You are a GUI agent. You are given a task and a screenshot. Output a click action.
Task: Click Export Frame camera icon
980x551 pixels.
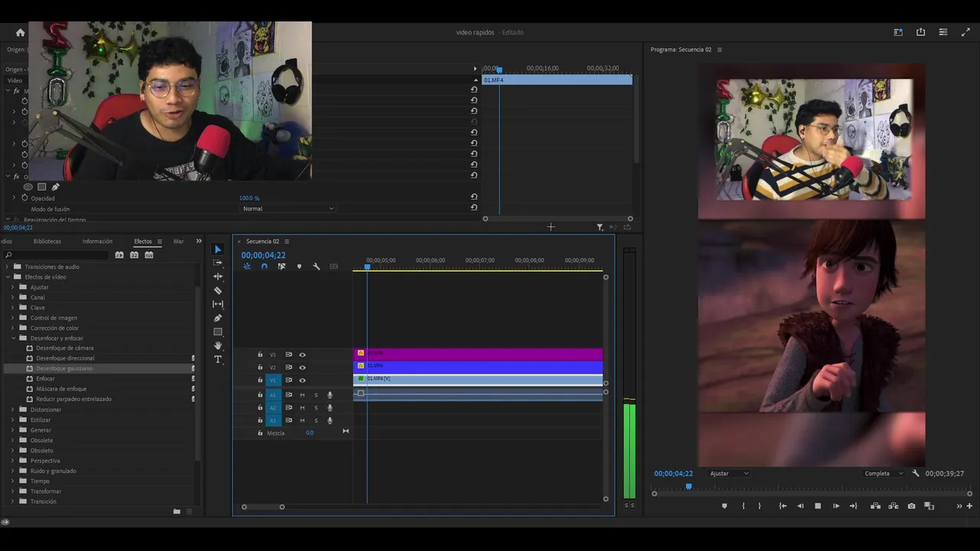(x=911, y=506)
